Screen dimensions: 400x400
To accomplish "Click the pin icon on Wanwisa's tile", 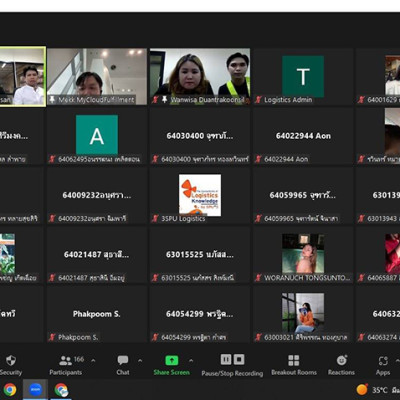I will (164, 99).
